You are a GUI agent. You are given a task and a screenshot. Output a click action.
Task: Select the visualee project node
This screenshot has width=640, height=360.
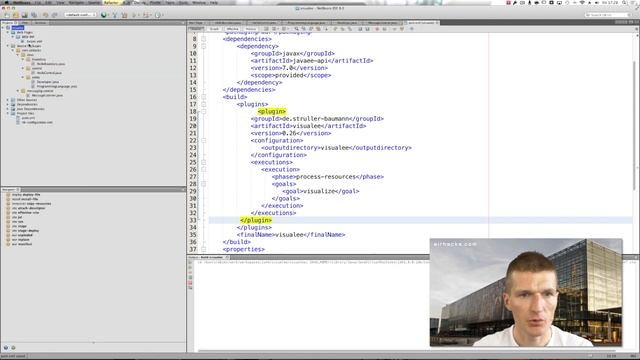(18, 28)
